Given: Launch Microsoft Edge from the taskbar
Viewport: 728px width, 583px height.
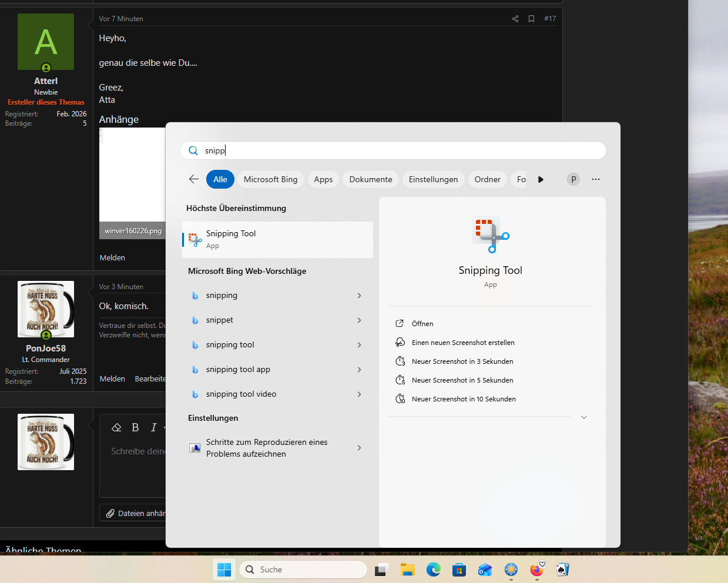Looking at the screenshot, I should pos(433,569).
